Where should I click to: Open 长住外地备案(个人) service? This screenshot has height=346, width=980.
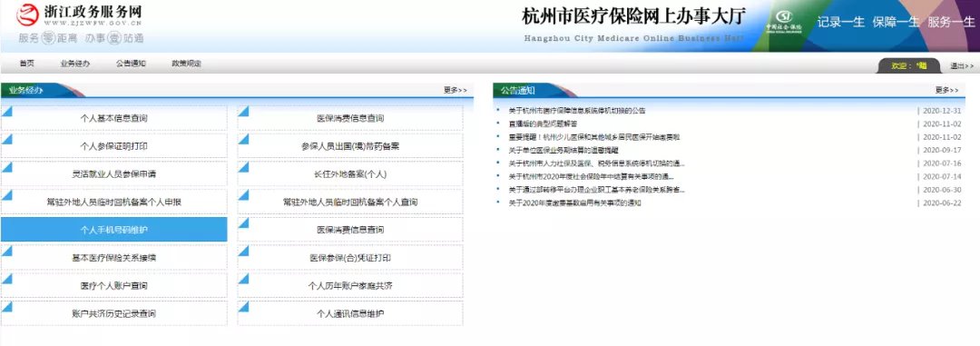[350, 174]
